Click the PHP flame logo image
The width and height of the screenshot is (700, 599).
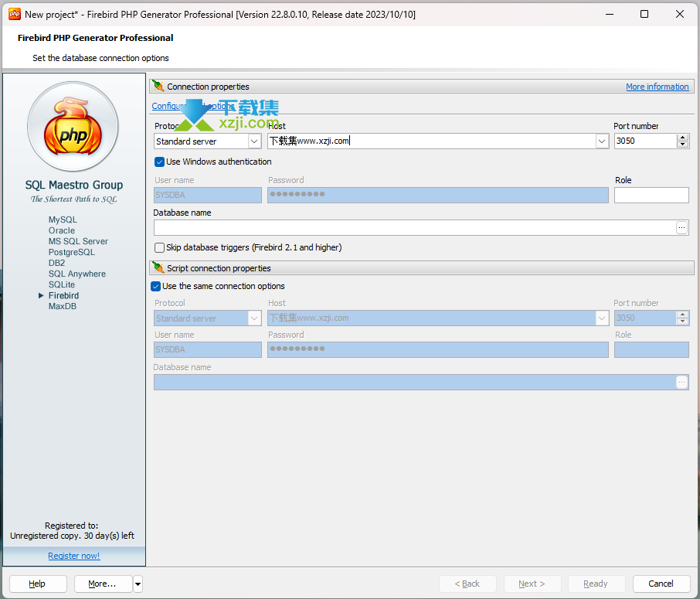[73, 127]
